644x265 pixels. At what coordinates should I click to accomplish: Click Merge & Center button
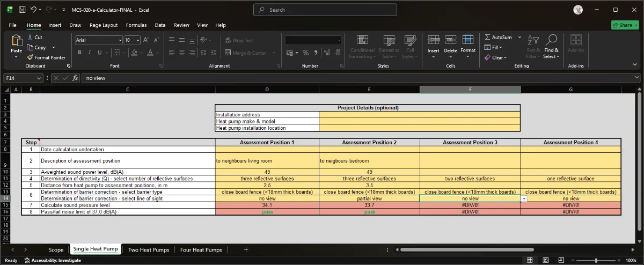tap(246, 53)
